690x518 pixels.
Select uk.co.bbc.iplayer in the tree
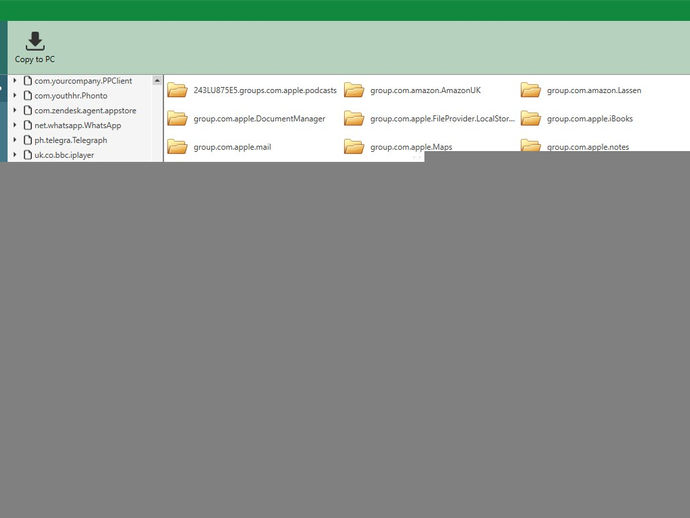64,155
